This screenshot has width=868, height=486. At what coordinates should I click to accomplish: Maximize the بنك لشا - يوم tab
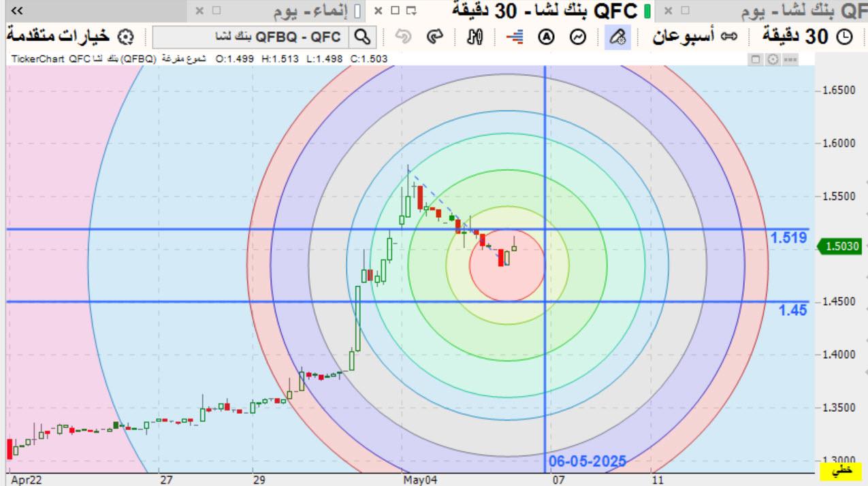pos(686,11)
